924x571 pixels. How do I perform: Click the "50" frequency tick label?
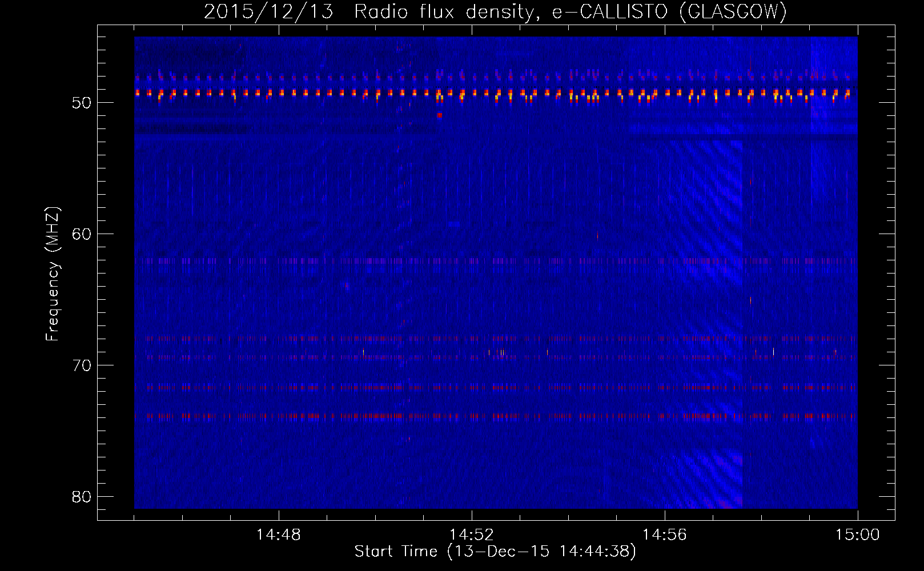click(x=82, y=103)
